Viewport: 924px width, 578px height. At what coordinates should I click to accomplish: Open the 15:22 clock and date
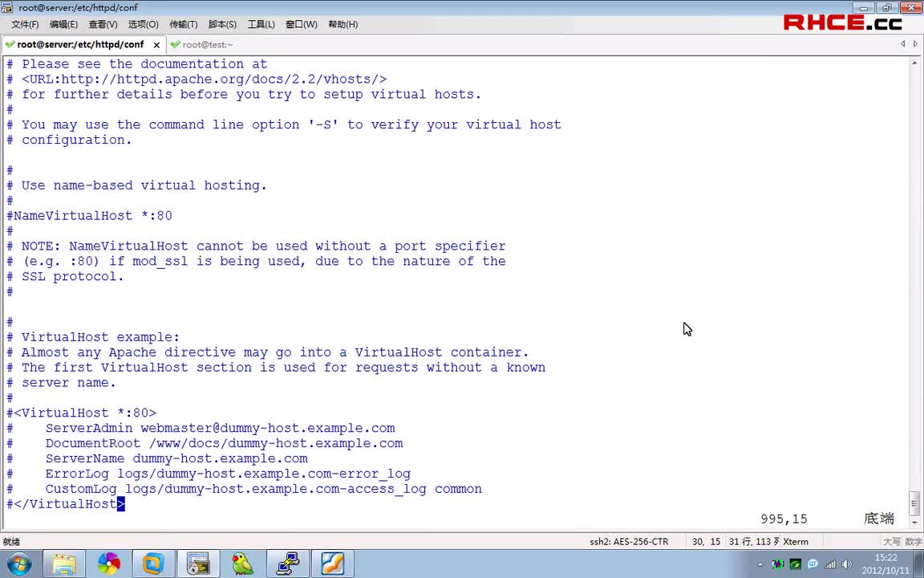(x=885, y=564)
